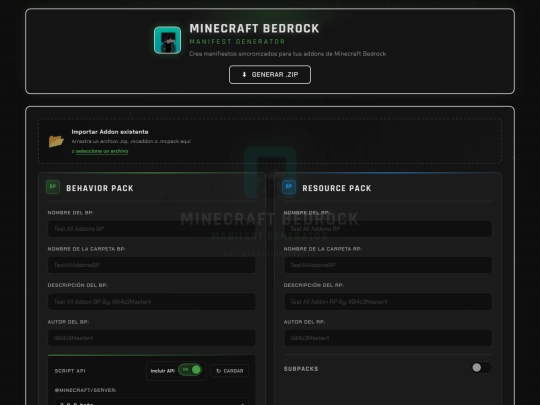Open the 'seleccione un archivo' link
The width and height of the screenshot is (540, 405).
tap(102, 151)
